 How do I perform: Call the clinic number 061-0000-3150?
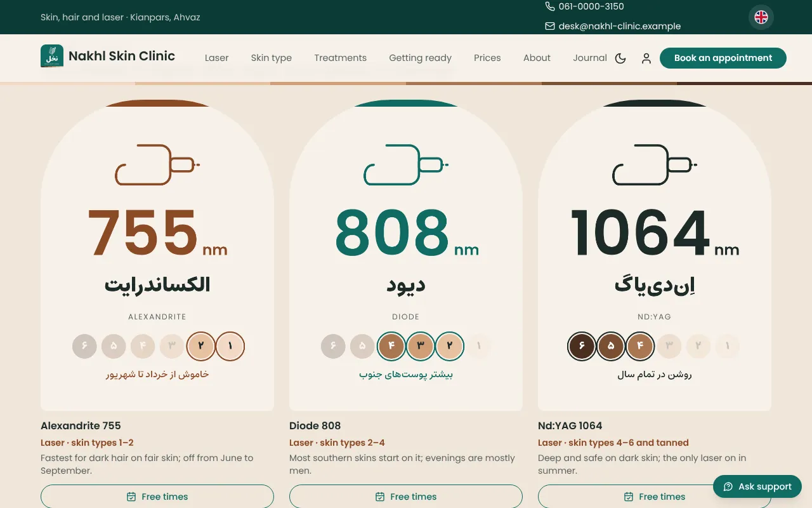[584, 6]
